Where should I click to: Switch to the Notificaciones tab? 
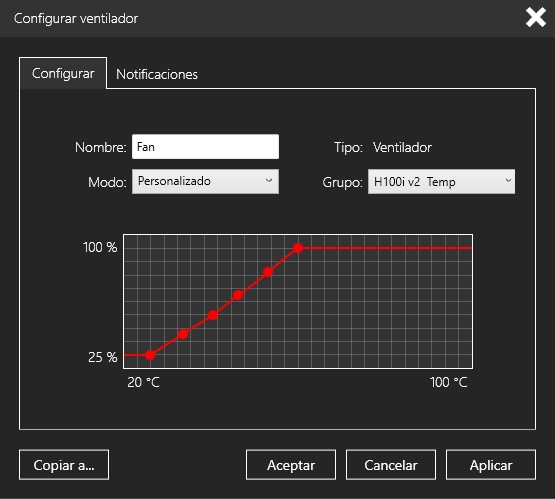coord(157,74)
